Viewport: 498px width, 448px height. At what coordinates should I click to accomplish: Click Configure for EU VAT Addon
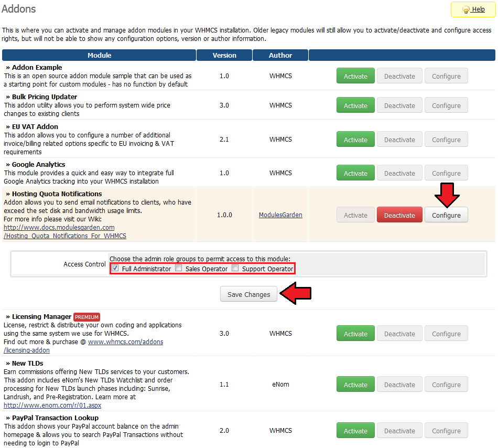point(446,140)
